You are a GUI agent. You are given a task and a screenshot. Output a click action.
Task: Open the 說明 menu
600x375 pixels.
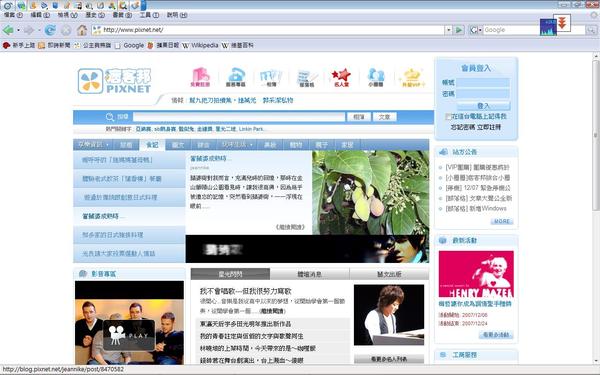coord(177,15)
